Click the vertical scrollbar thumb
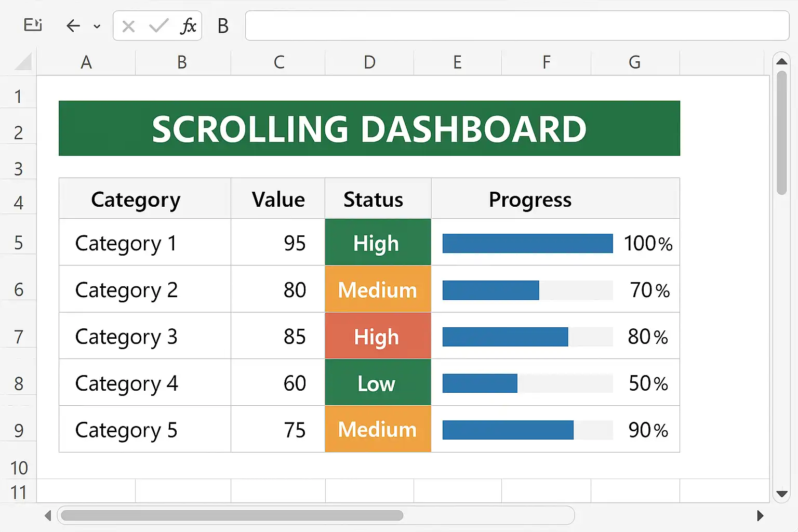798x532 pixels. click(x=781, y=132)
